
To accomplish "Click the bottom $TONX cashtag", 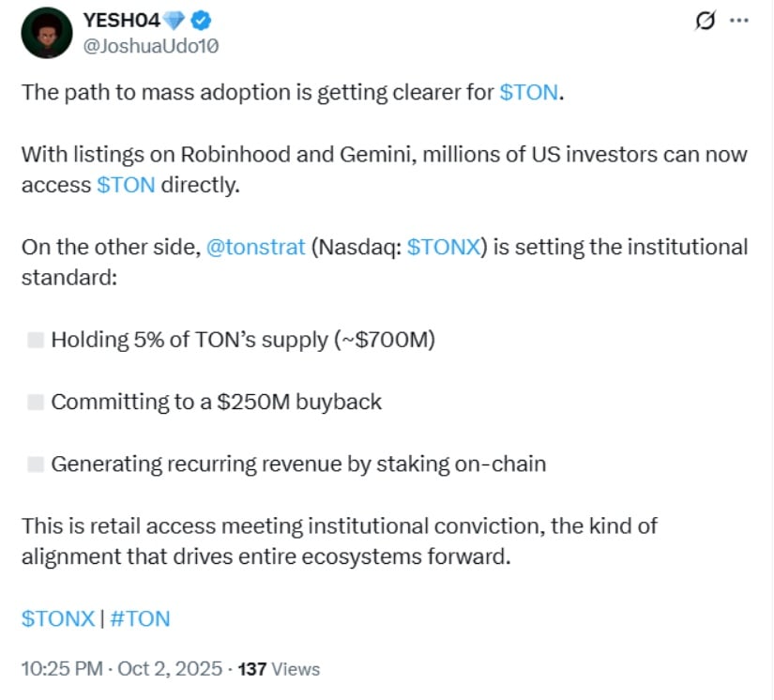I will (x=58, y=618).
